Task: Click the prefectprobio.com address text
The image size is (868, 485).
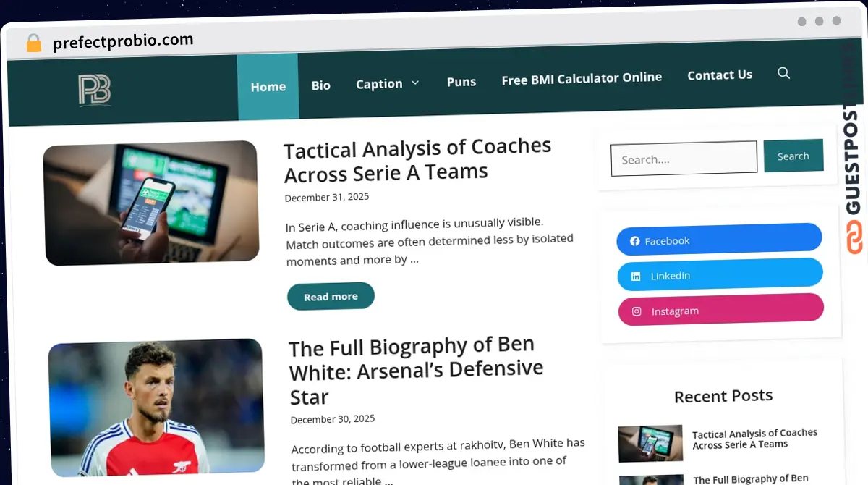Action: tap(123, 42)
